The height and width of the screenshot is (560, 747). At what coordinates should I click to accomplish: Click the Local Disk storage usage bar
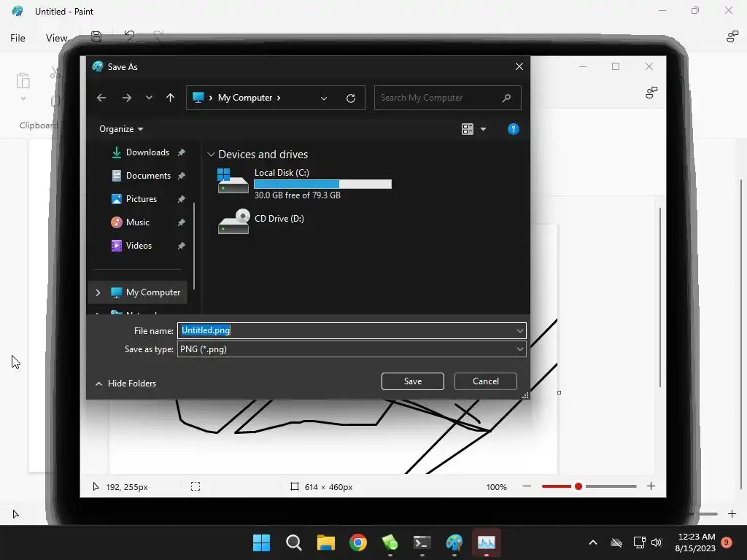click(322, 184)
